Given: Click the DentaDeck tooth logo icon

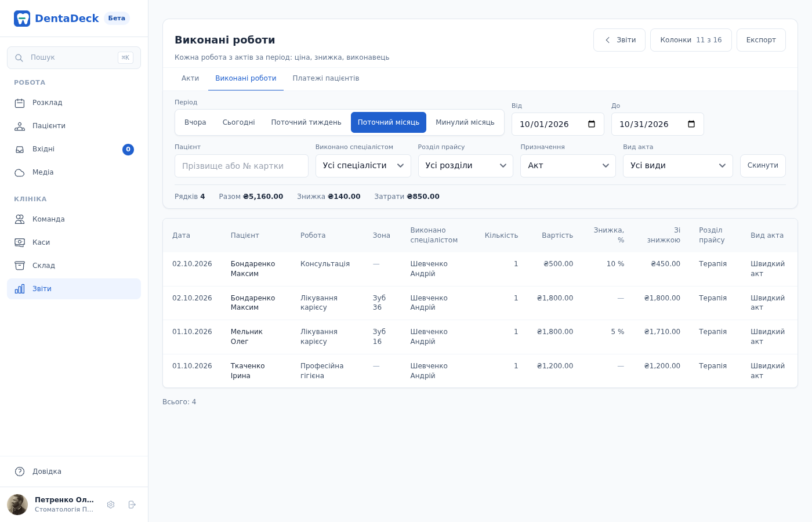Looking at the screenshot, I should point(22,19).
